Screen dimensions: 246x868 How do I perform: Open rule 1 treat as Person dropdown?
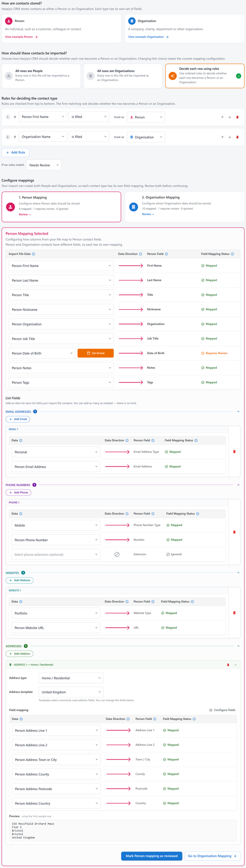(146, 117)
